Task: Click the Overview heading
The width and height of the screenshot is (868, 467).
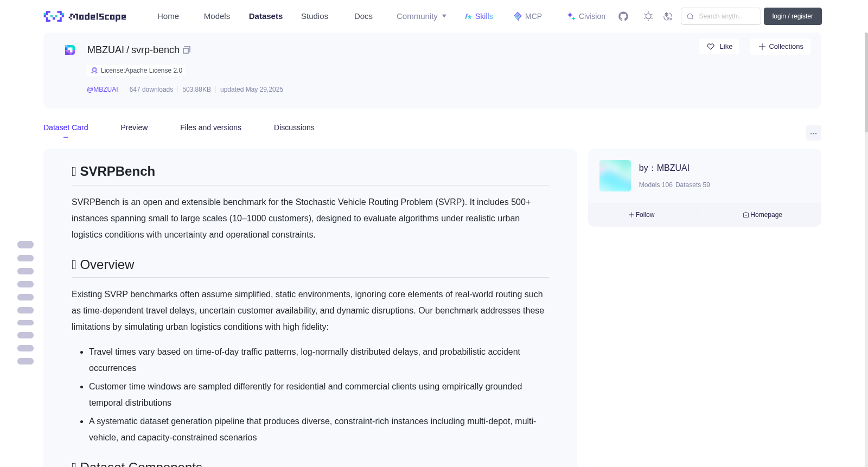Action: (103, 265)
